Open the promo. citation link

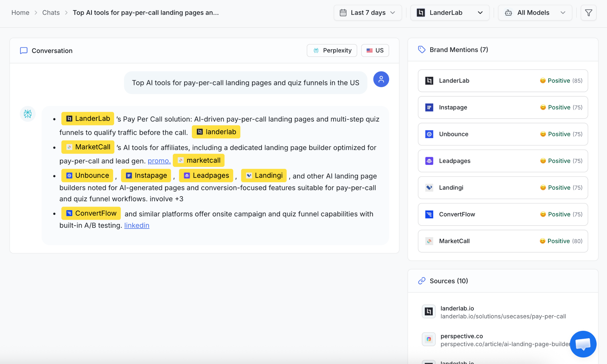(159, 161)
